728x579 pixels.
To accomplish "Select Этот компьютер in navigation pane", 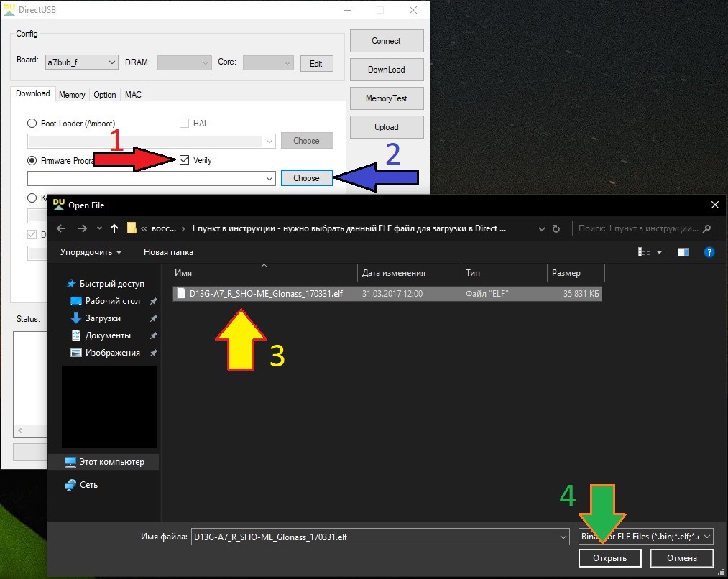I will [111, 462].
